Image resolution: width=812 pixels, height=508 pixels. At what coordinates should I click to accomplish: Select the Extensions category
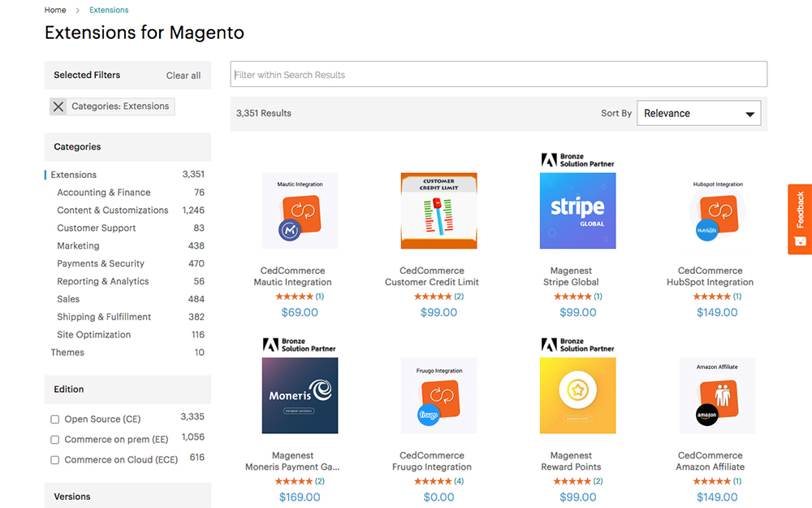[x=74, y=175]
